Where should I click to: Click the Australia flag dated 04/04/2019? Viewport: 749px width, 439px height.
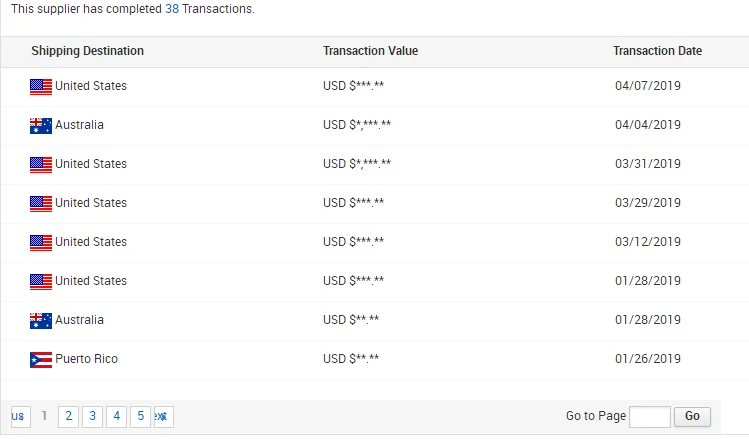(x=41, y=126)
